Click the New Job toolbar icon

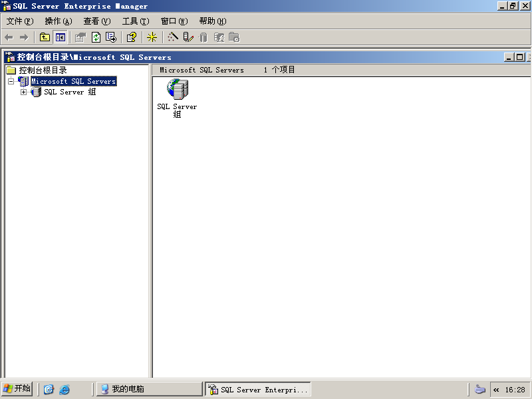click(234, 37)
